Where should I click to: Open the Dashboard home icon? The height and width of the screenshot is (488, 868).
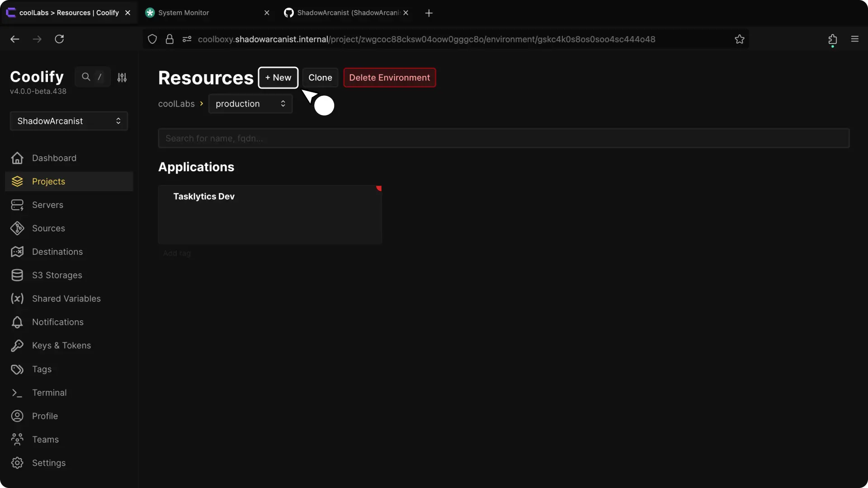(17, 158)
